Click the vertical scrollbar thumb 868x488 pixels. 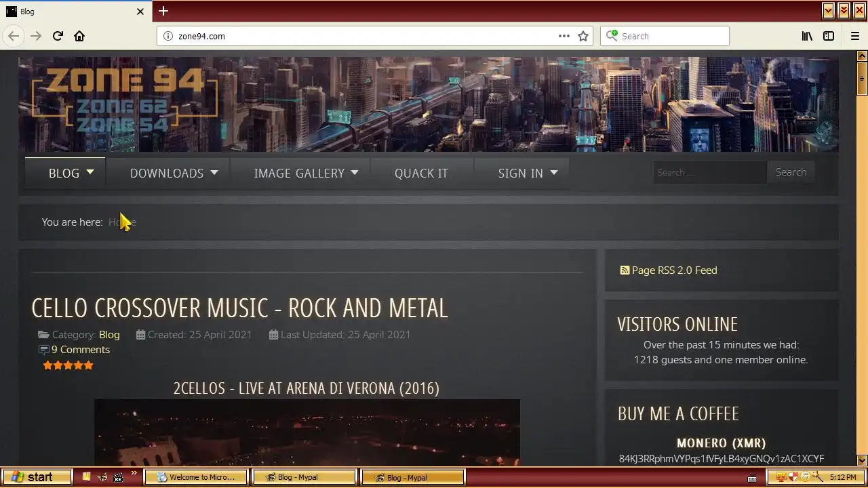tap(862, 78)
